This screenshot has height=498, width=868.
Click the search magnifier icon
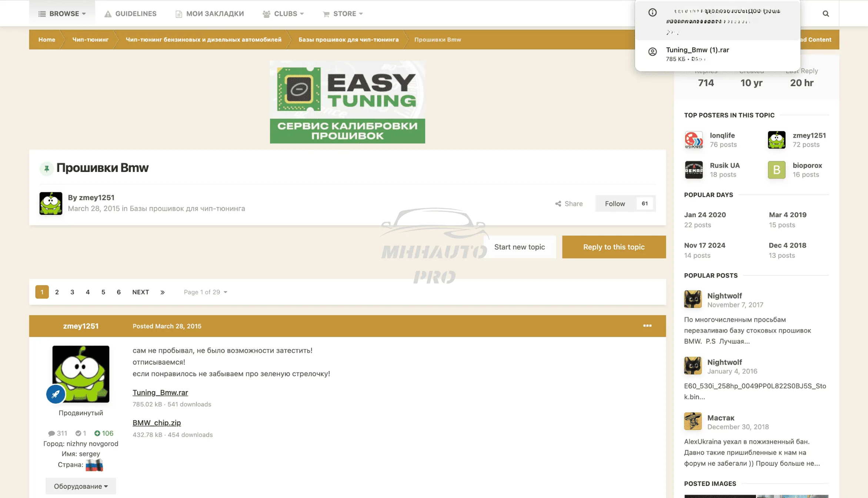click(825, 14)
